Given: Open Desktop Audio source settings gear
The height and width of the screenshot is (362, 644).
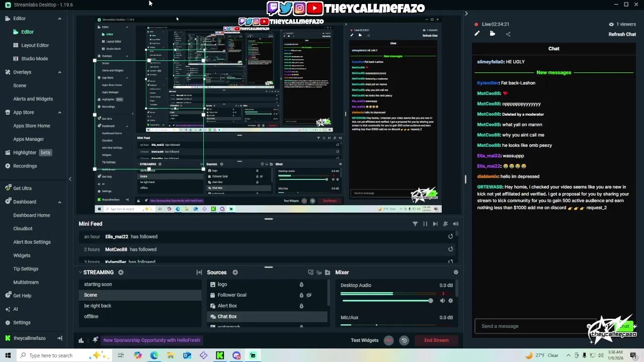Looking at the screenshot, I should pyautogui.click(x=450, y=301).
